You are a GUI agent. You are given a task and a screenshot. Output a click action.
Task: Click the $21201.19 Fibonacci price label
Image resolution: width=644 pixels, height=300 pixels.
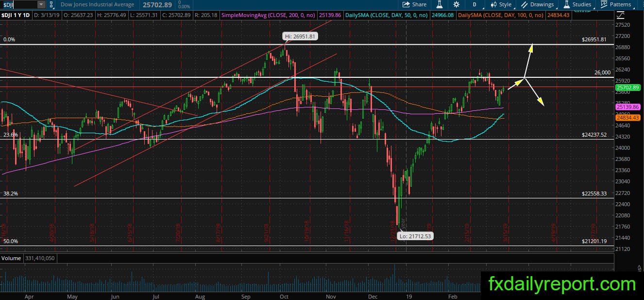click(x=594, y=241)
